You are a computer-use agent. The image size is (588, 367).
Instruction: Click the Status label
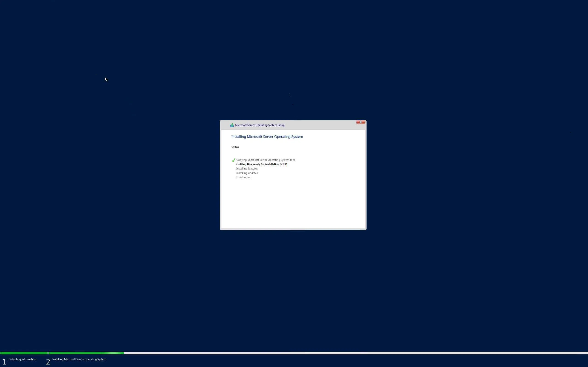coord(235,147)
